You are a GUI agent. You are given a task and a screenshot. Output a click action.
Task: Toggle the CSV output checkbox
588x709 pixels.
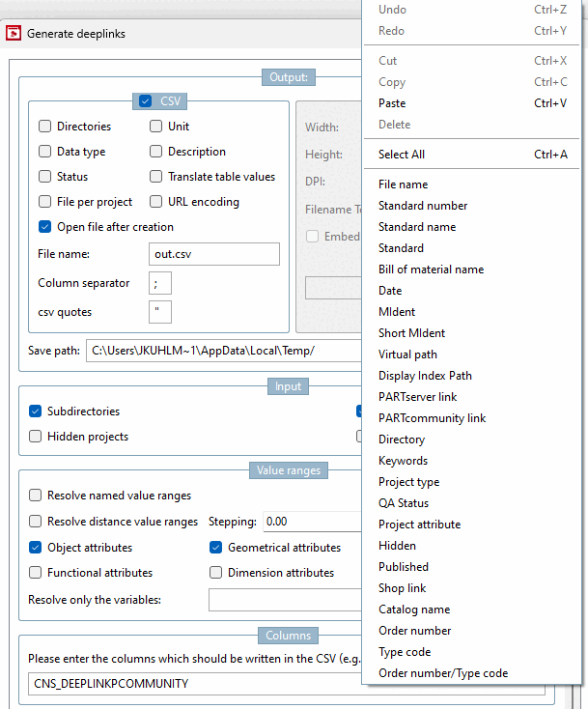coord(145,100)
